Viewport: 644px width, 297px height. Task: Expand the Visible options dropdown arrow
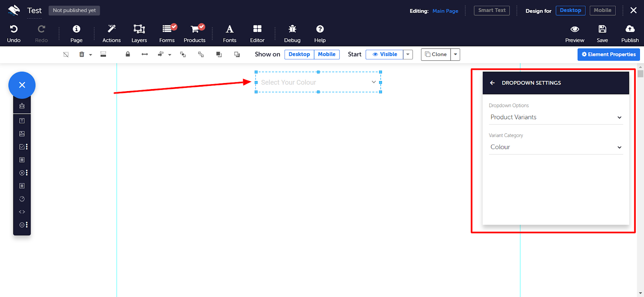(408, 54)
